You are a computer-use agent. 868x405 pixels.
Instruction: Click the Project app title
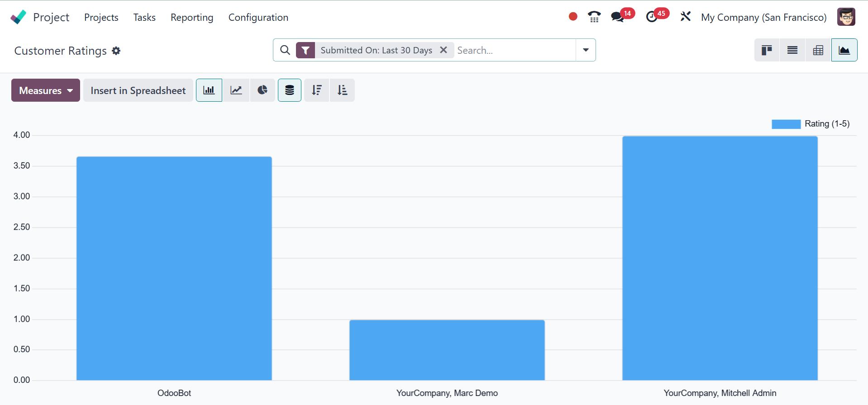coord(51,17)
